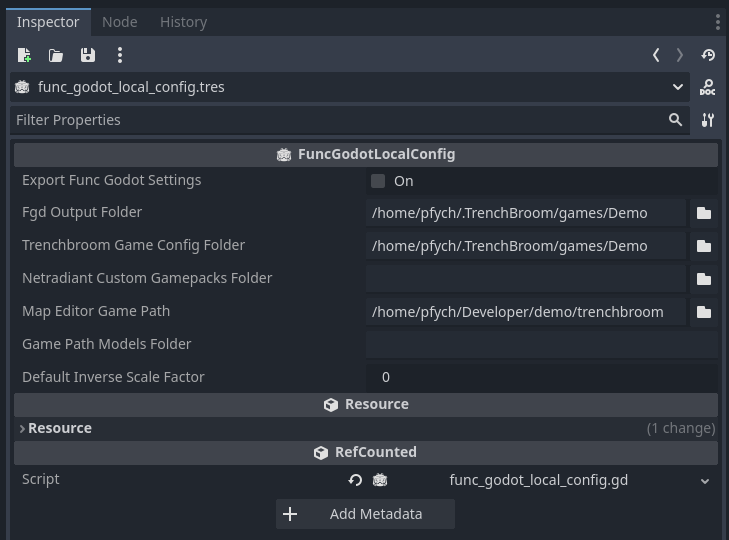Open the func_godot_local_config.tres resource dropdown

[x=678, y=87]
